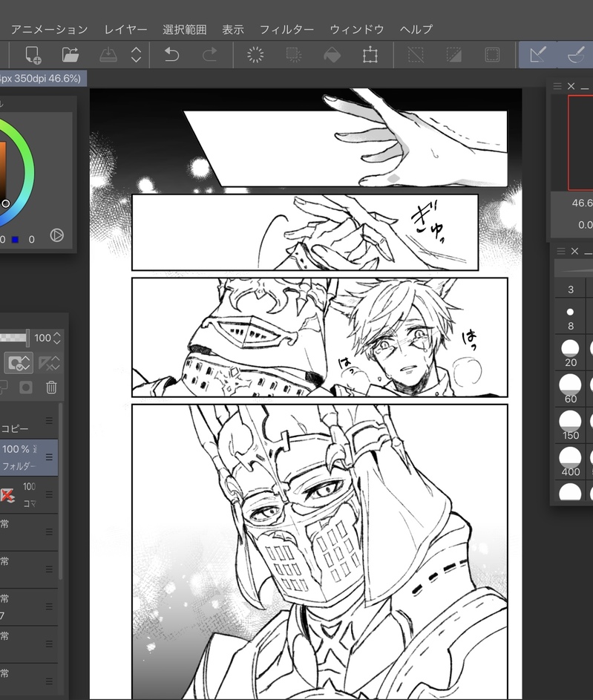Click the grip handle on コピー layer
Screen dimensions: 593x700
point(49,421)
